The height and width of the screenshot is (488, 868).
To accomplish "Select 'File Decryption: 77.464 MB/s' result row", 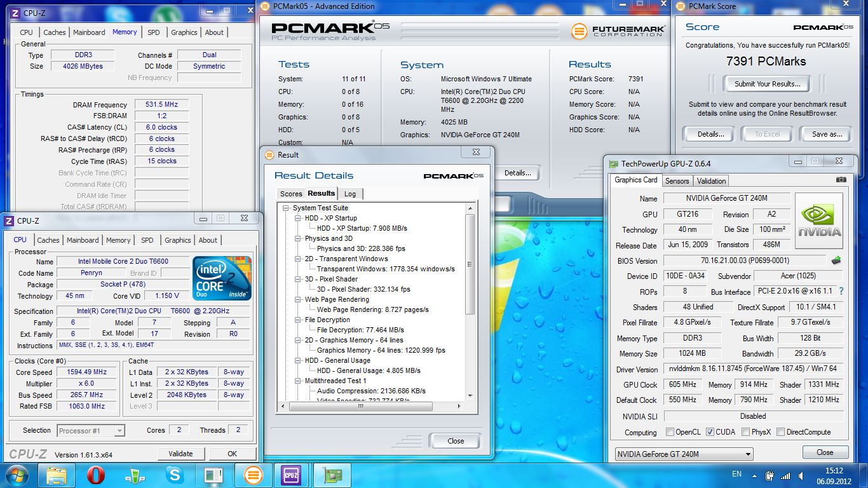I will tap(360, 330).
